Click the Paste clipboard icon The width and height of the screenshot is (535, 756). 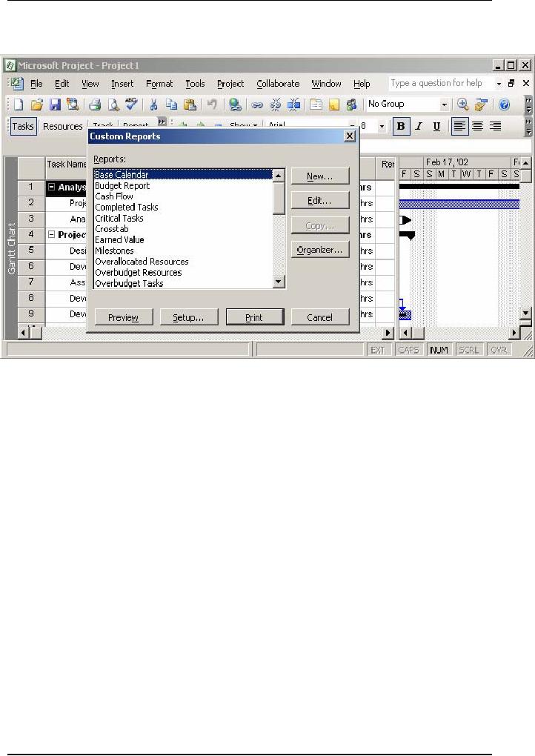point(190,105)
